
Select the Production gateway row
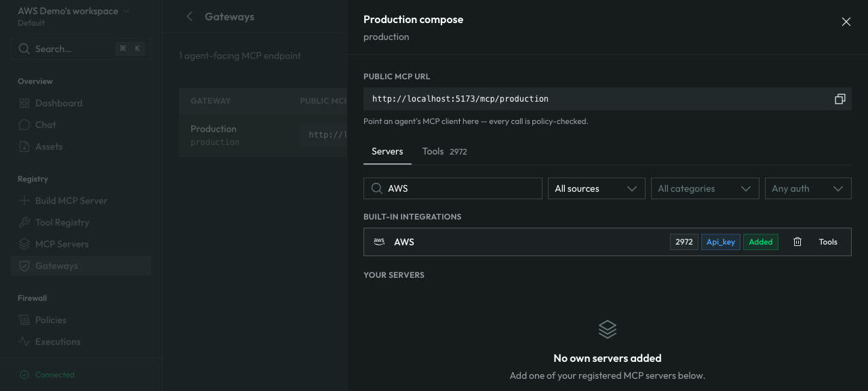coord(263,135)
